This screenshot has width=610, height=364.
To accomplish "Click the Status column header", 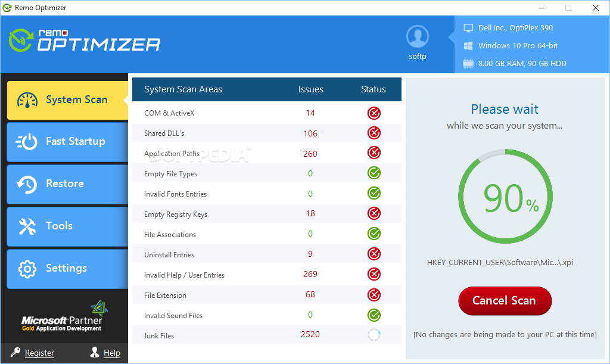I will pyautogui.click(x=373, y=89).
